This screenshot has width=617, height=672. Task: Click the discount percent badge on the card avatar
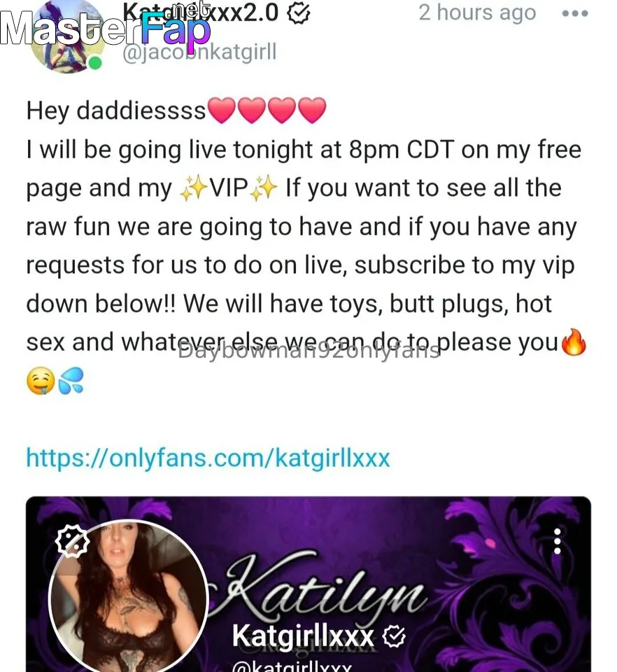click(72, 541)
